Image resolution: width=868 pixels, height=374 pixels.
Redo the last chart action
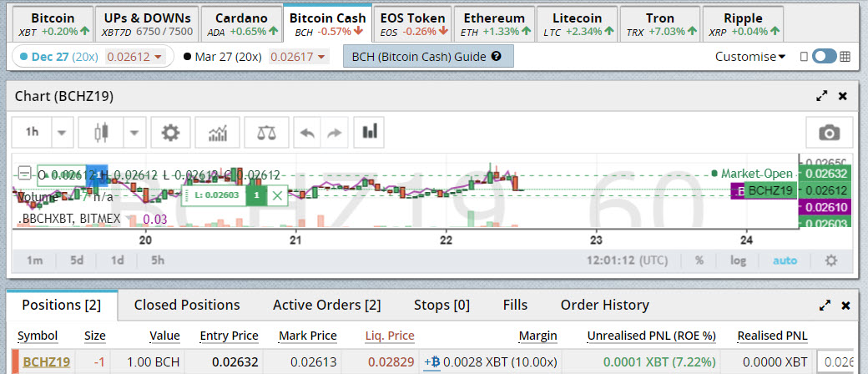click(335, 133)
